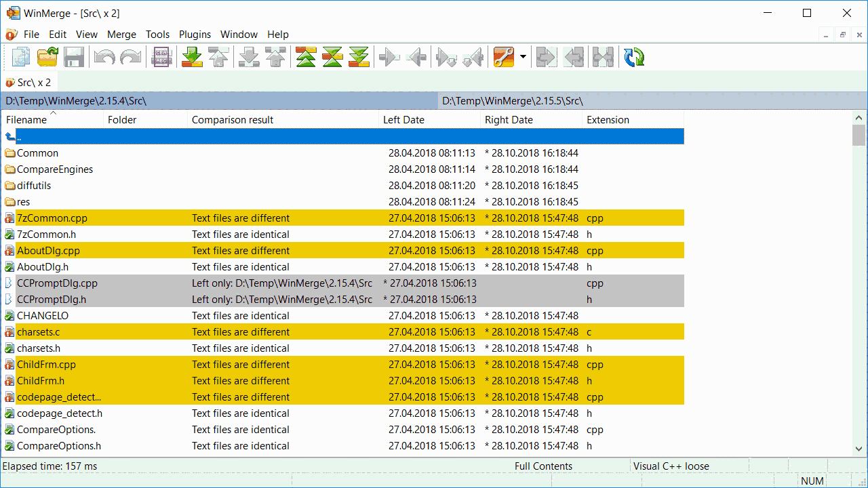Switch to the Src\ x 2 tab
Screen dimensions: 868x488
(x=29, y=82)
